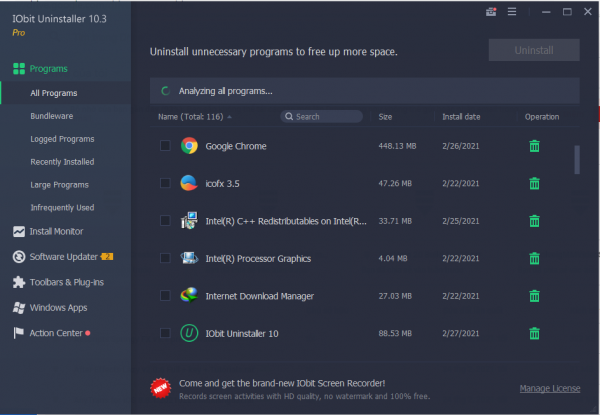
Task: Click the 448.13 MB size value
Action: pos(397,146)
